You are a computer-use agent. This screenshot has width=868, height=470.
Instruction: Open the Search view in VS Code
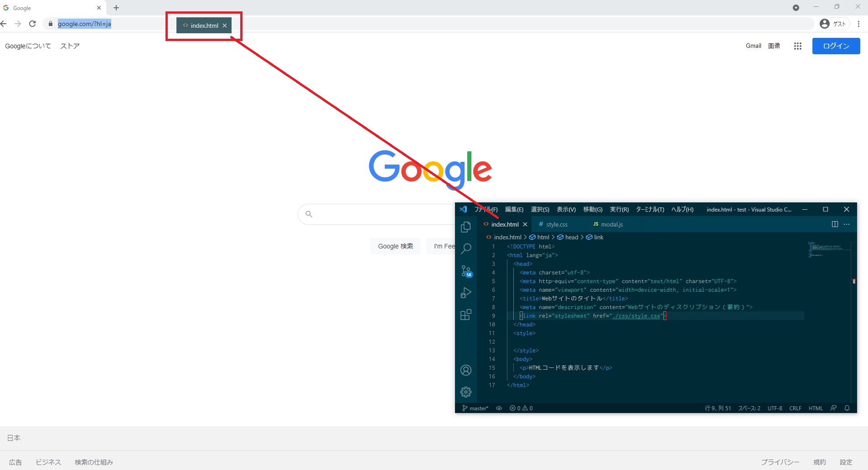[466, 248]
